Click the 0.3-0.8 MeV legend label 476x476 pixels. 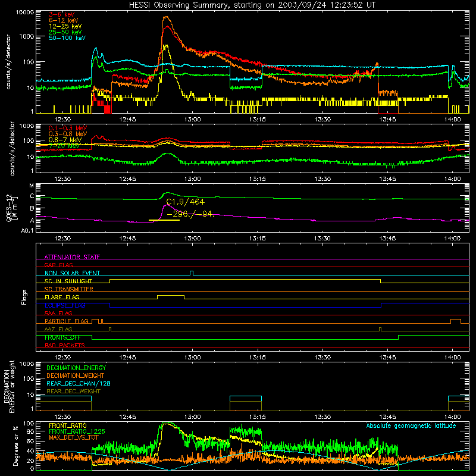point(68,134)
